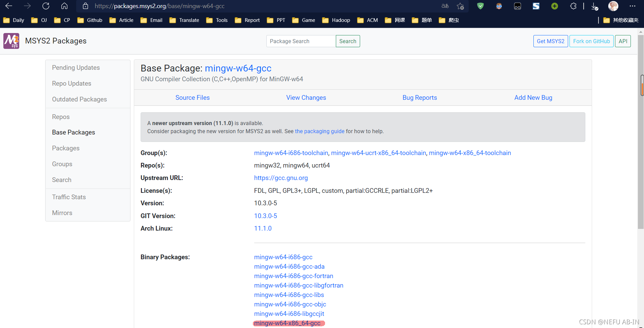The width and height of the screenshot is (644, 328).
Task: Open mingw-w64-i686-gcc-libgfortran package
Action: (x=299, y=286)
